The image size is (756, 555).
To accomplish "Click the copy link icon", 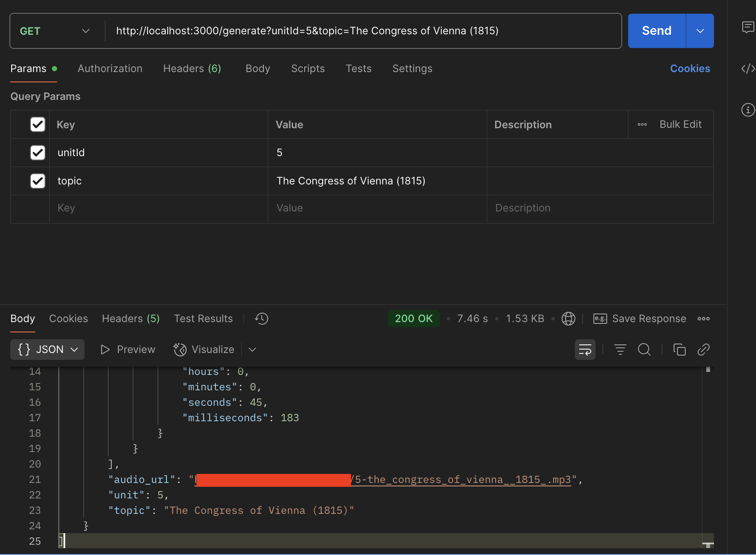I will coord(704,350).
